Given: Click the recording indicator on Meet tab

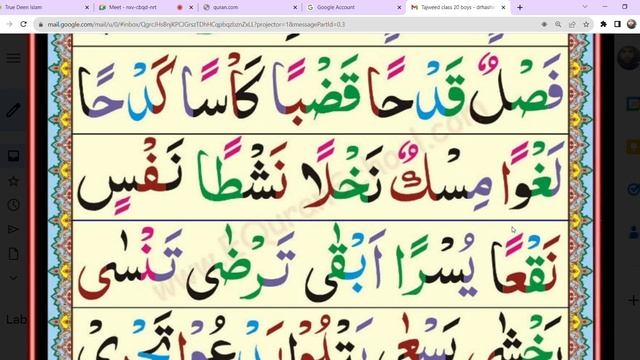Looking at the screenshot, I should pyautogui.click(x=180, y=7).
